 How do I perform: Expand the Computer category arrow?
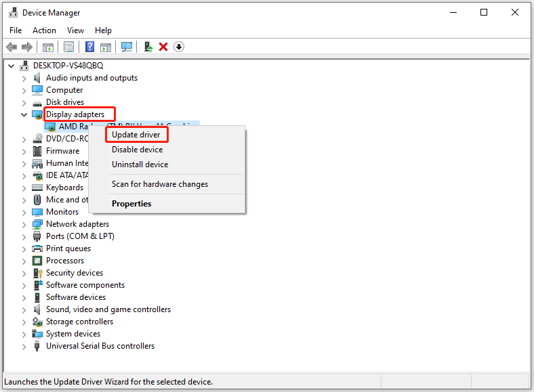24,91
